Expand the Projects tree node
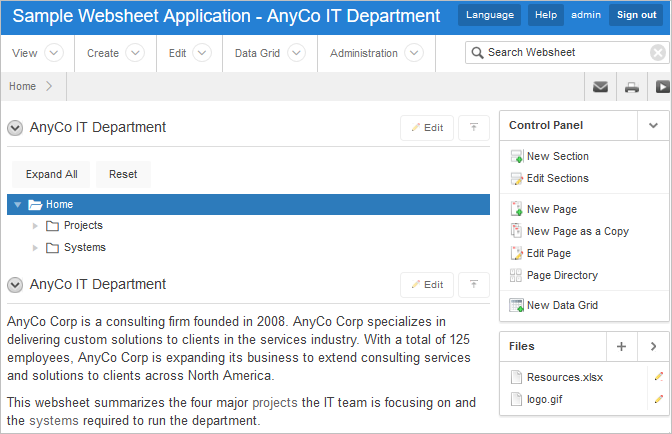Image resolution: width=672 pixels, height=434 pixels. pos(36,226)
